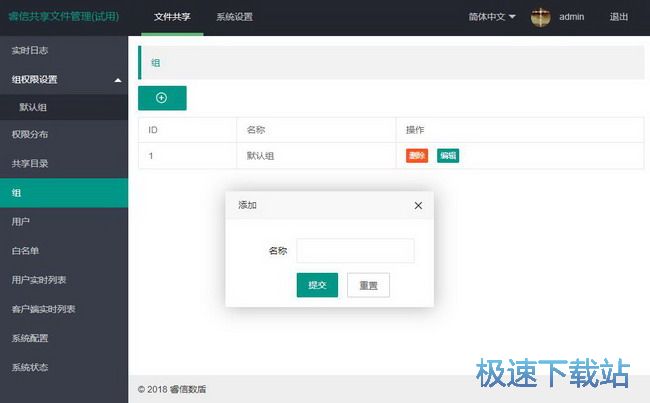
Task: Select the 组 sidebar item
Action: tap(64, 193)
